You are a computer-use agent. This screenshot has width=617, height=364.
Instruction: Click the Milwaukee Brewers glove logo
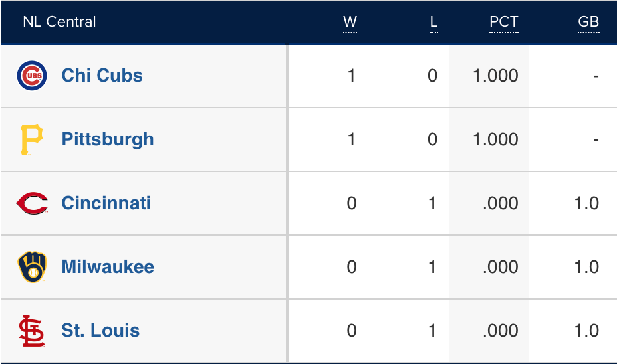(31, 267)
